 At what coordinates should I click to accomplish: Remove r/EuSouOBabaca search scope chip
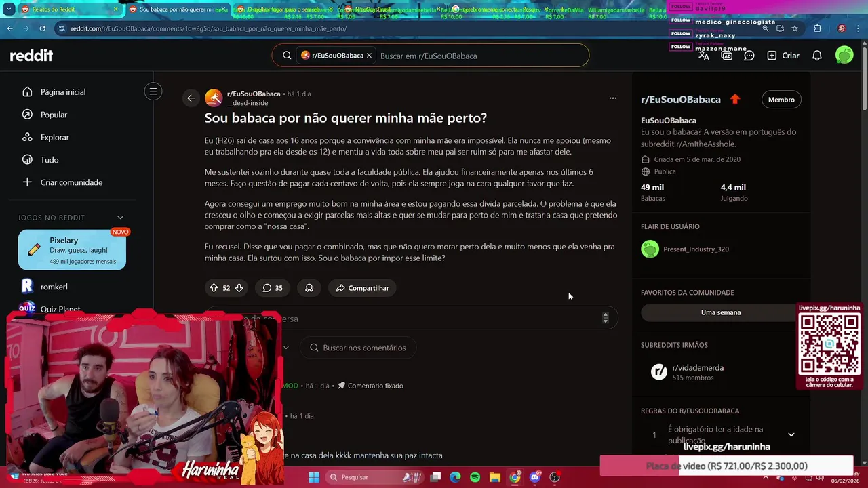click(369, 56)
